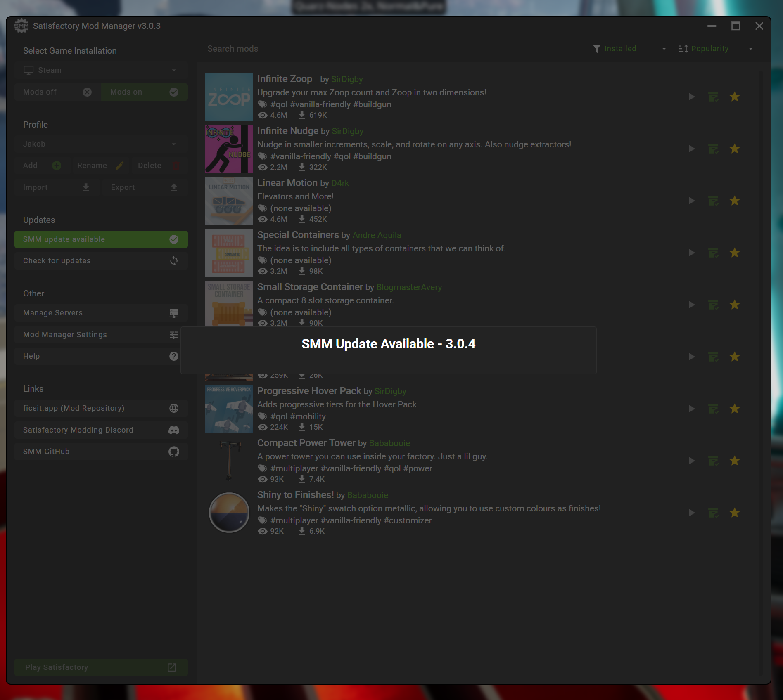Open the Special Containers mod title
This screenshot has width=783, height=700.
298,235
